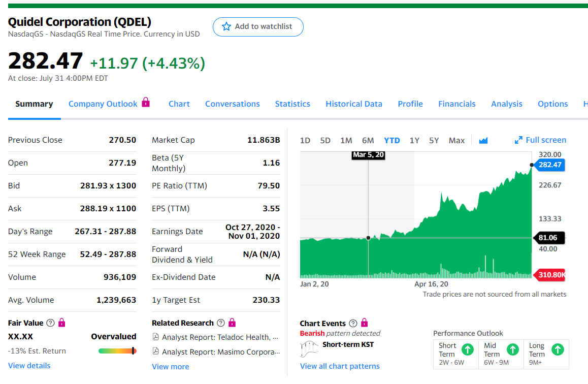
Task: Set chart range to 1D
Action: click(x=305, y=140)
